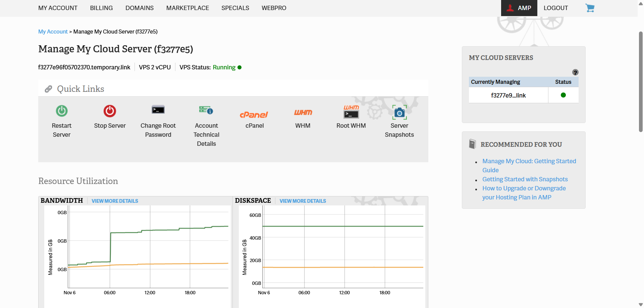
Task: Click the scrollbar up arrow
Action: (641, 3)
